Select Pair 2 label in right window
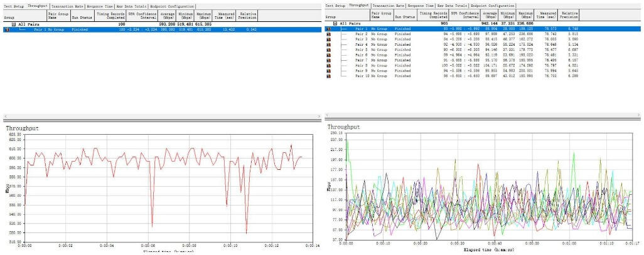The image size is (644, 255). click(x=362, y=34)
